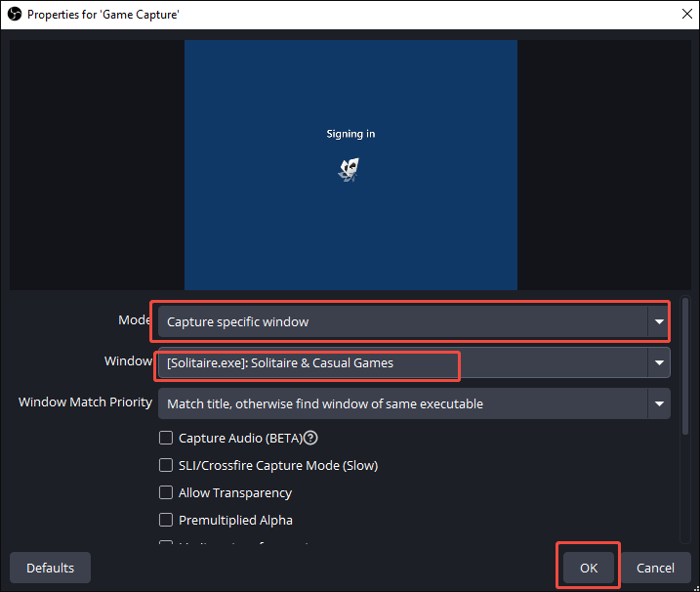Click the Cancel button

(x=655, y=568)
